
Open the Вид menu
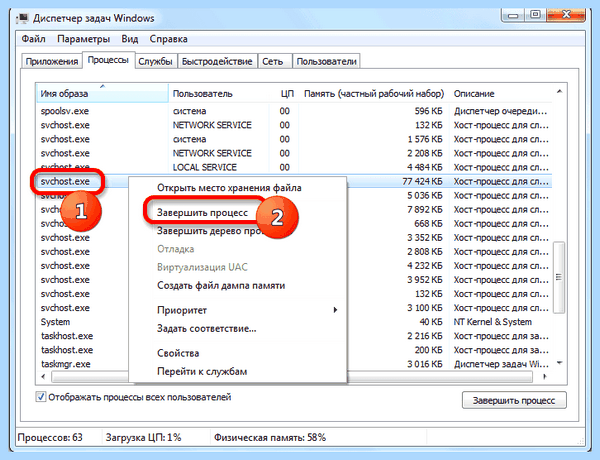130,39
